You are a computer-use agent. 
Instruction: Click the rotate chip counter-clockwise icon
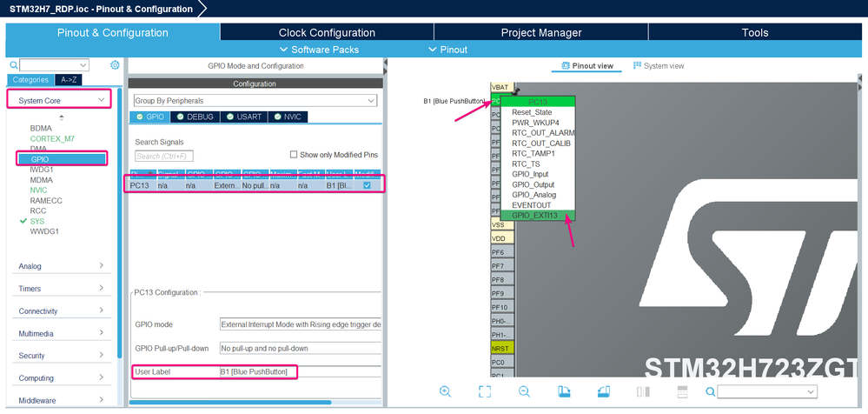(604, 391)
